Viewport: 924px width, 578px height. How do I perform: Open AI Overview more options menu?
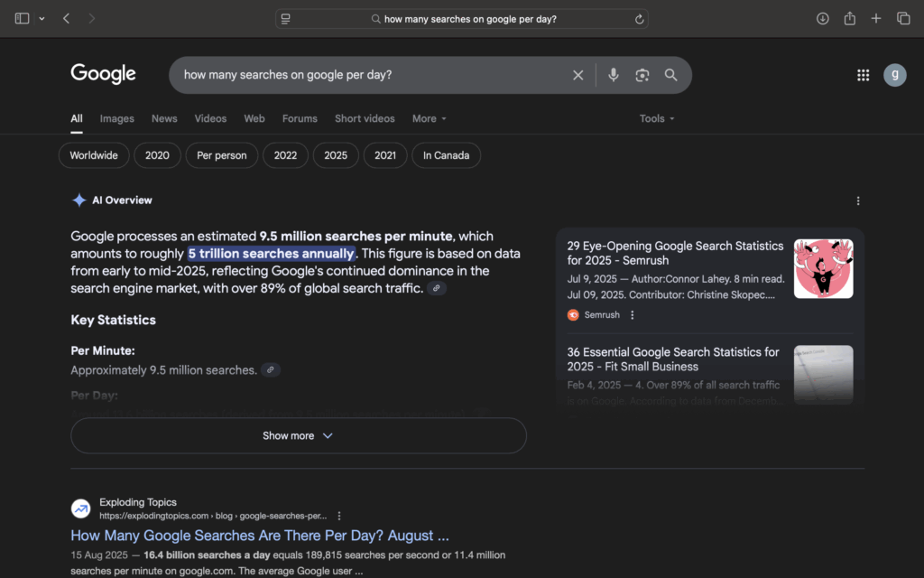coord(858,201)
